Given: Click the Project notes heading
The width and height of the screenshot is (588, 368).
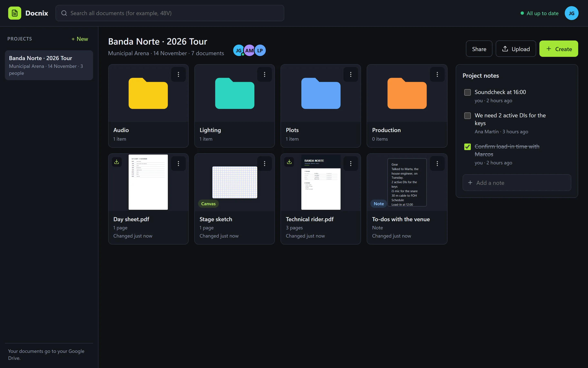Looking at the screenshot, I should [480, 76].
